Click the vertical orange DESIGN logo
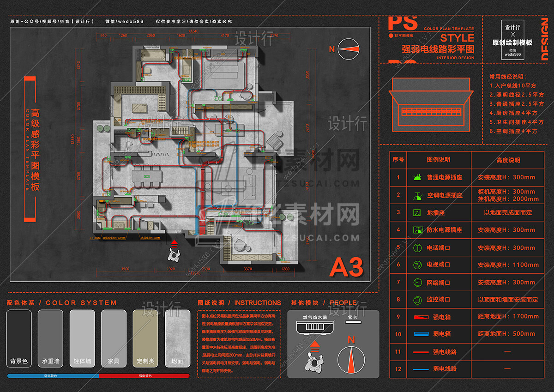Screen dimensions: 554x392 tap(544, 39)
